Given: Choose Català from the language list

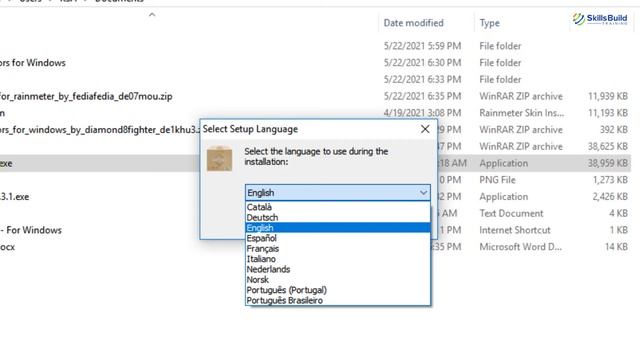Looking at the screenshot, I should pos(338,207).
